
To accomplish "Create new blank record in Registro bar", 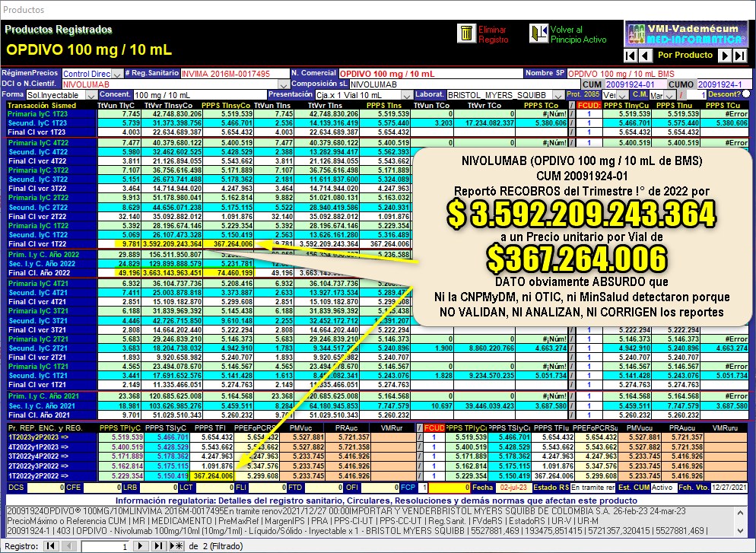I will [x=176, y=546].
